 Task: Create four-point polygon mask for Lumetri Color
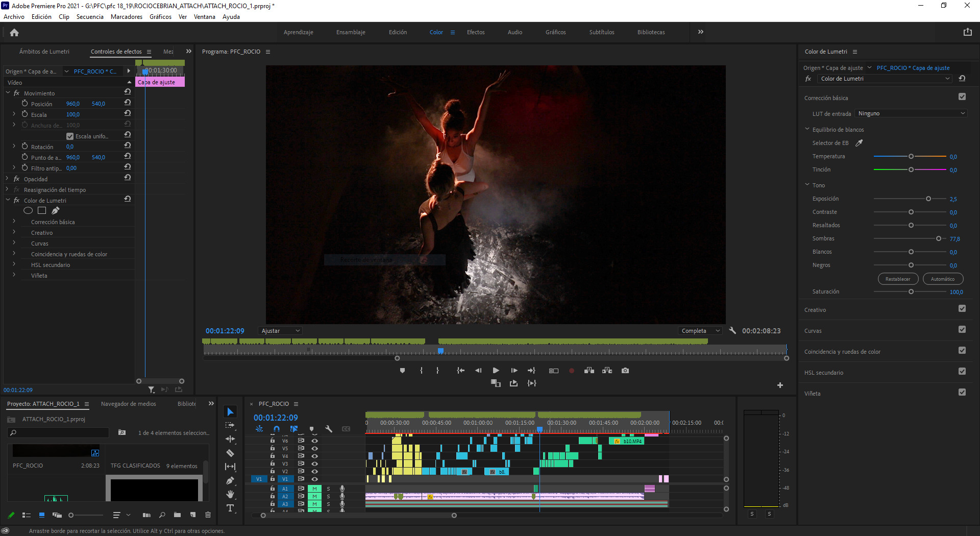coord(42,210)
